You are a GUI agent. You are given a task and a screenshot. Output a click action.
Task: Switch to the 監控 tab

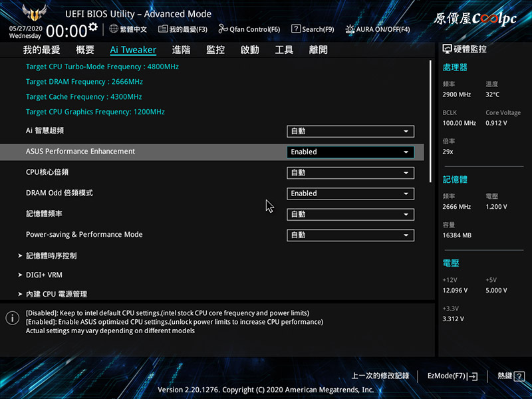[215, 50]
